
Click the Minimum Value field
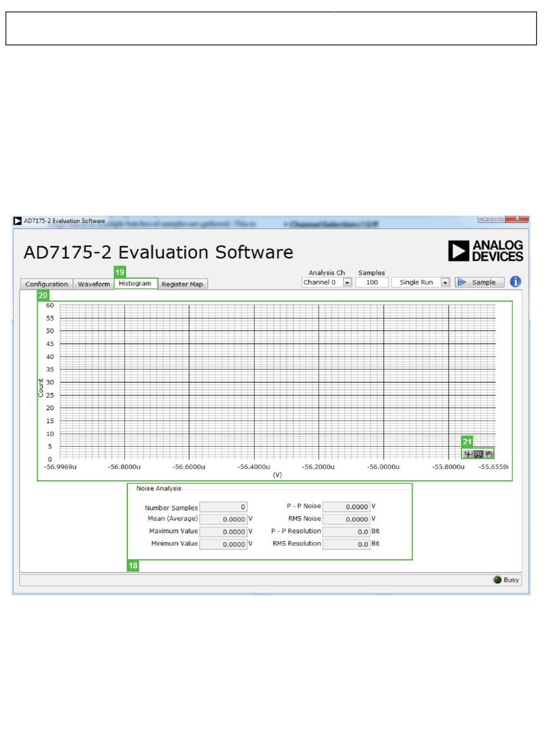point(223,544)
